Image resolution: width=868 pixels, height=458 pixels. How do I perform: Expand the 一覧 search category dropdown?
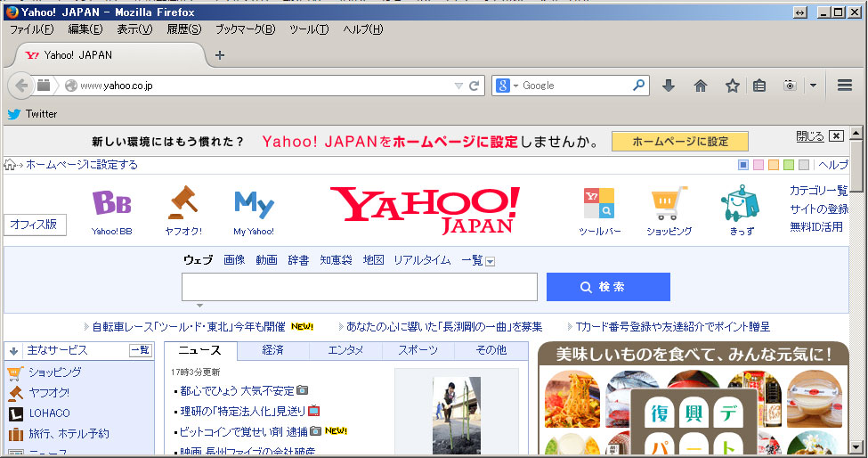click(490, 261)
